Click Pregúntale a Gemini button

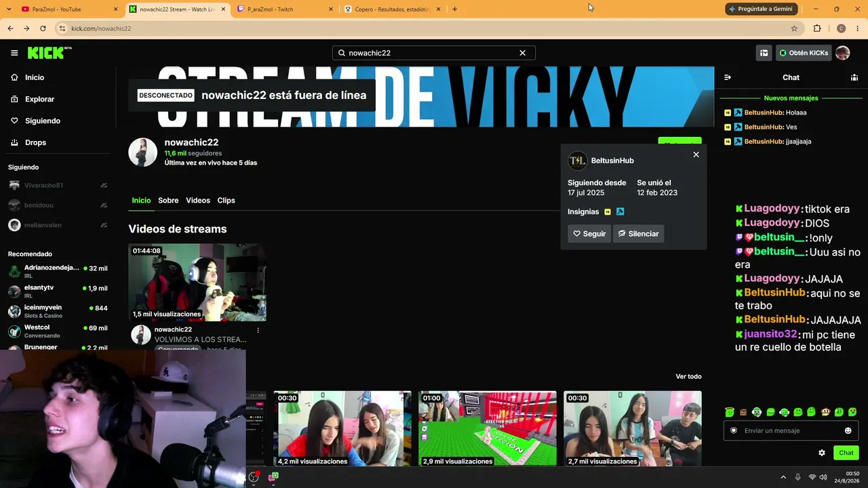tap(760, 9)
